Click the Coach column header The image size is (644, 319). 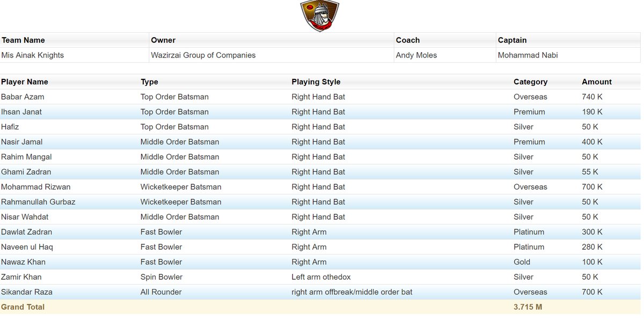click(x=407, y=40)
